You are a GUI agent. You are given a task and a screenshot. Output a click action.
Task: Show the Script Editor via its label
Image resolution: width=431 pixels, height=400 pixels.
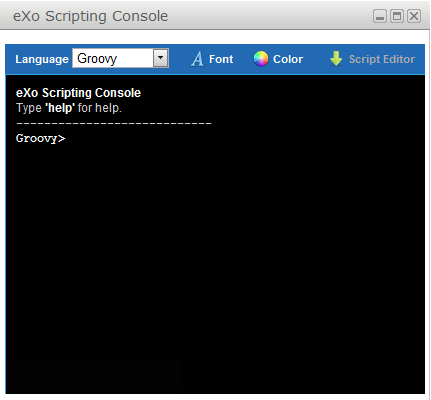[382, 59]
